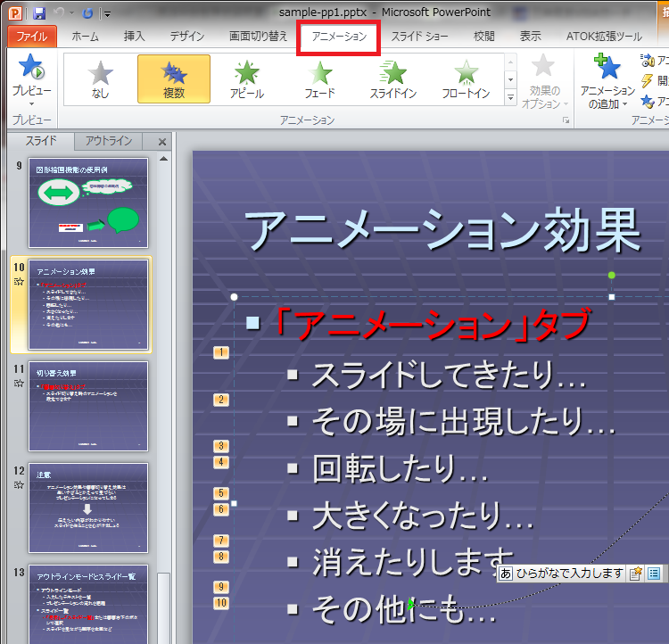Switch to the ホーム ribbon tab
This screenshot has width=669, height=644.
[85, 37]
